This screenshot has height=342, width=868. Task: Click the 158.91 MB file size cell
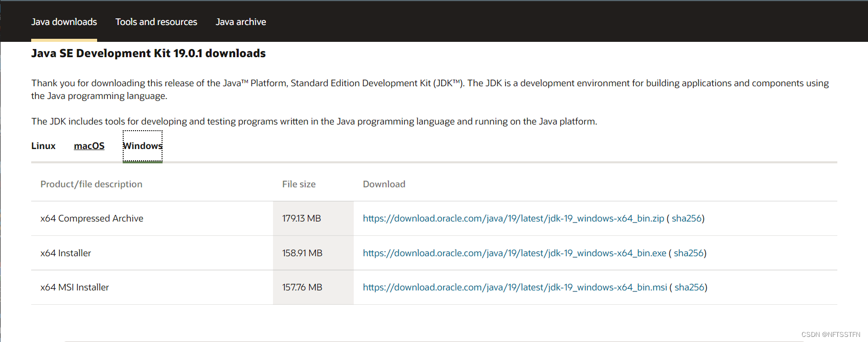(313, 253)
